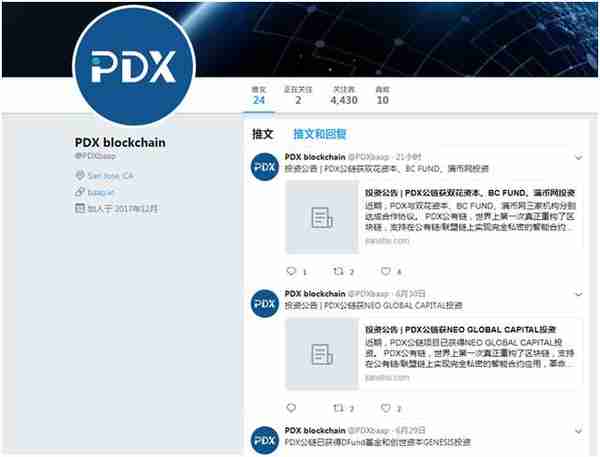Select the tweets count tab showing 24

(259, 95)
